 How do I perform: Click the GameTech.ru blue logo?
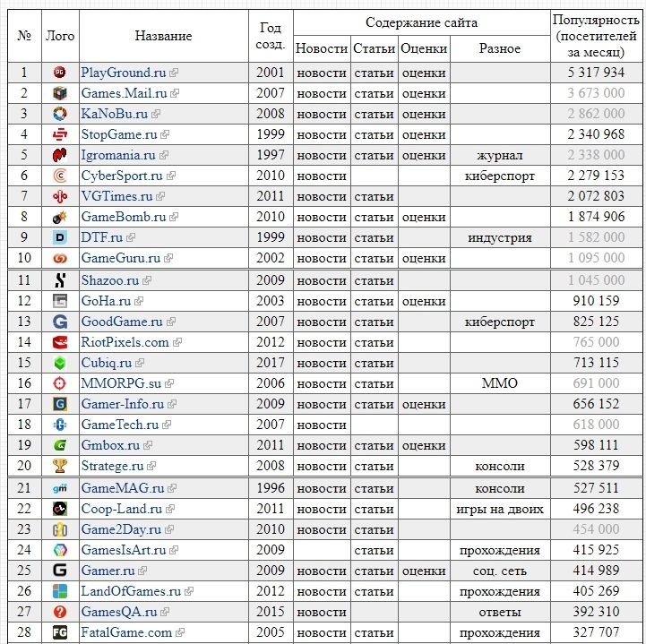click(x=60, y=425)
